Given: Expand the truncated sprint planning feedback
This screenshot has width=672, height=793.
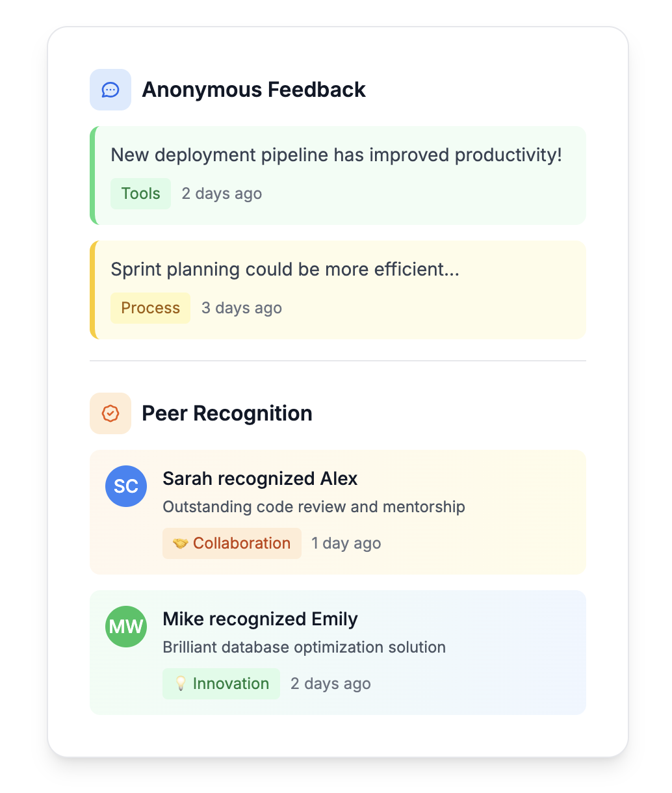Looking at the screenshot, I should pyautogui.click(x=338, y=290).
